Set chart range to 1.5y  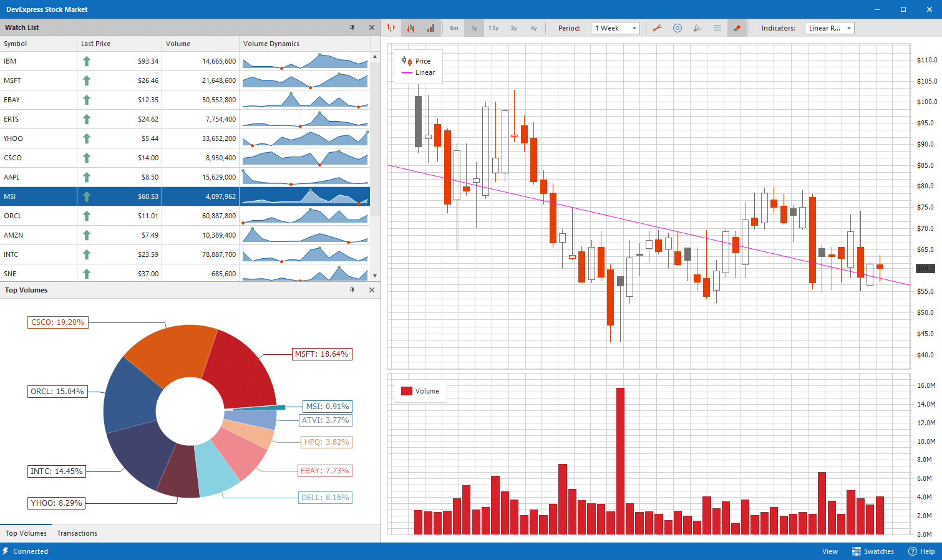(493, 28)
